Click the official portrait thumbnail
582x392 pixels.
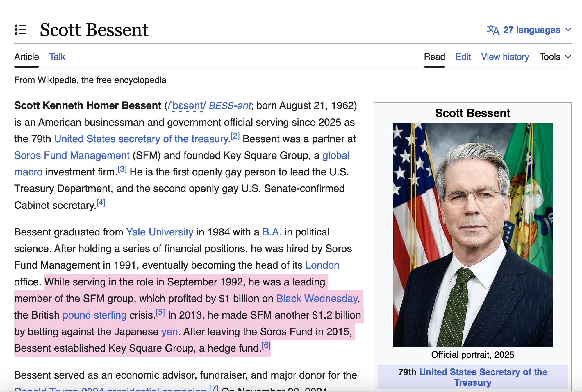472,235
